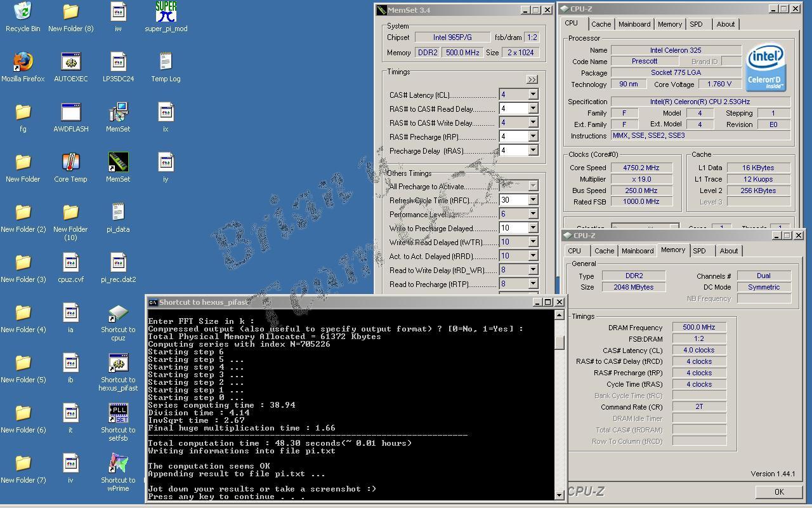Screen dimensions: 812x508
Task: Expand MemSet timings with >> button
Action: pyautogui.click(x=532, y=79)
